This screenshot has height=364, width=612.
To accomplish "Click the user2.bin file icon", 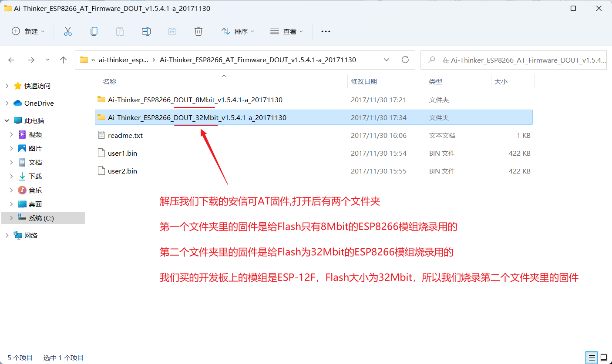I will [101, 171].
